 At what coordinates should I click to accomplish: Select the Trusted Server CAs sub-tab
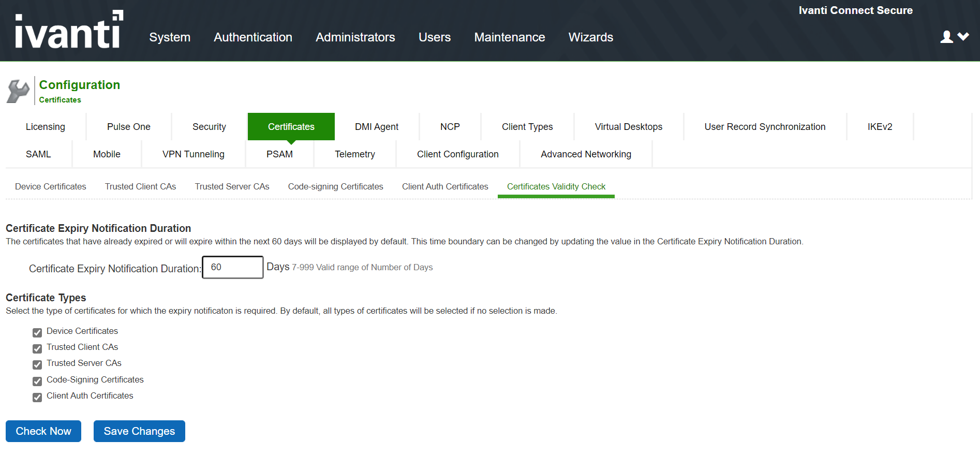coord(232,186)
